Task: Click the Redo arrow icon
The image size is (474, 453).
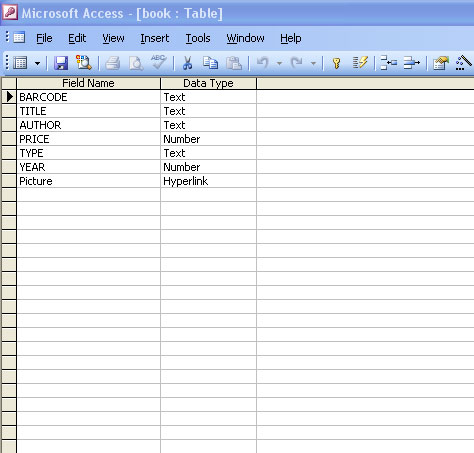Action: [x=297, y=63]
